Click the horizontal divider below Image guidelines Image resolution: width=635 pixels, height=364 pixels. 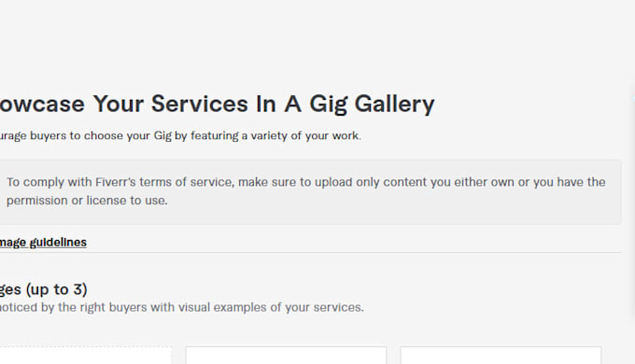tap(310, 253)
